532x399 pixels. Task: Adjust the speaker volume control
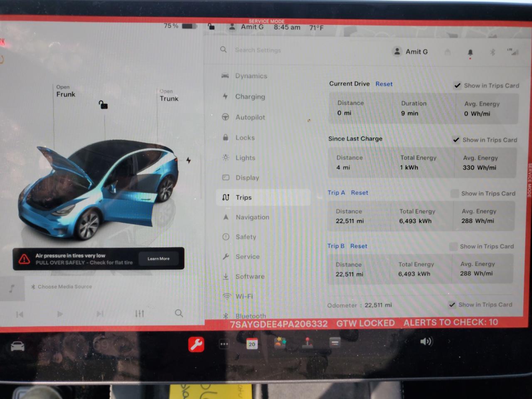click(426, 342)
